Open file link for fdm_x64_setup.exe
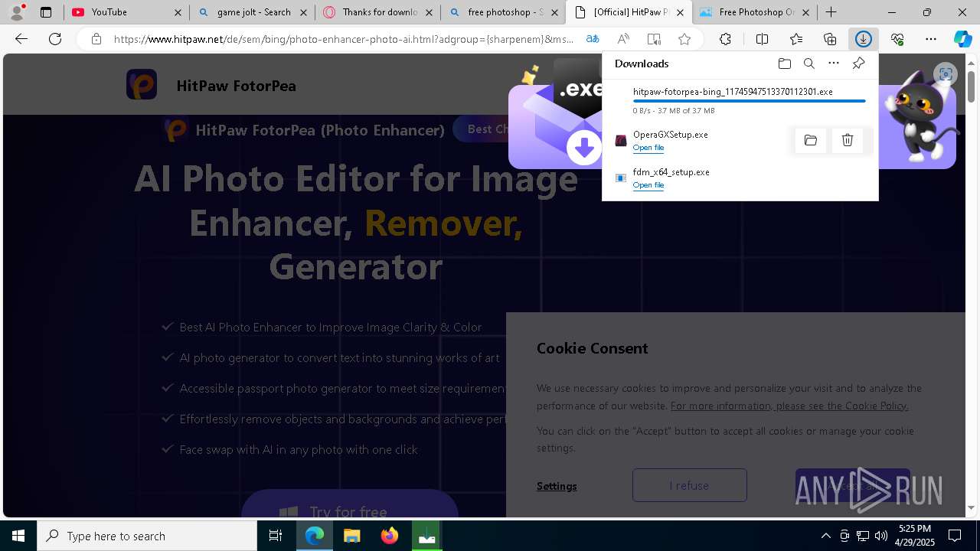Image resolution: width=980 pixels, height=551 pixels. (x=648, y=185)
